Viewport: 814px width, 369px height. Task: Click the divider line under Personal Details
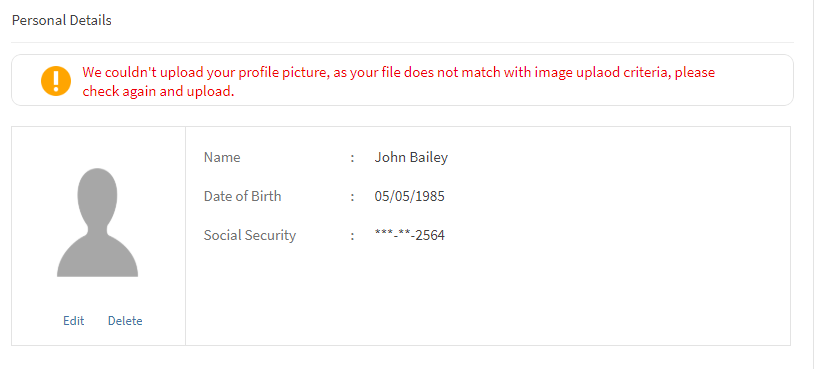click(x=402, y=43)
